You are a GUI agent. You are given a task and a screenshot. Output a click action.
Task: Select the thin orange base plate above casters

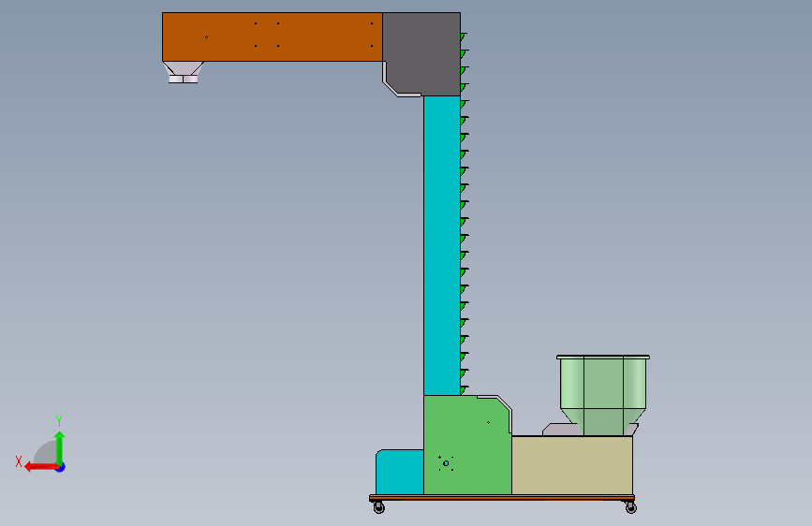[x=502, y=498]
